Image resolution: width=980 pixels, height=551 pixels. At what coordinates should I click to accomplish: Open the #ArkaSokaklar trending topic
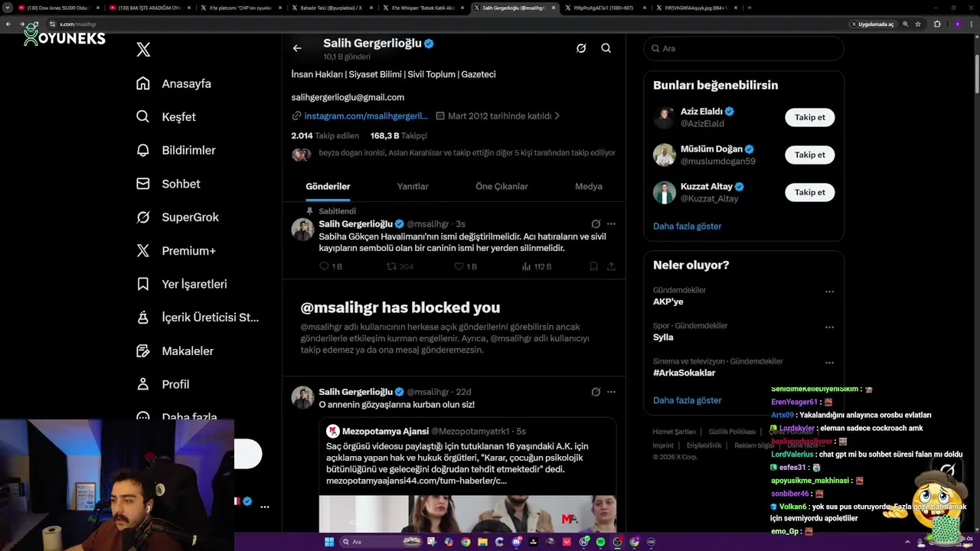684,373
